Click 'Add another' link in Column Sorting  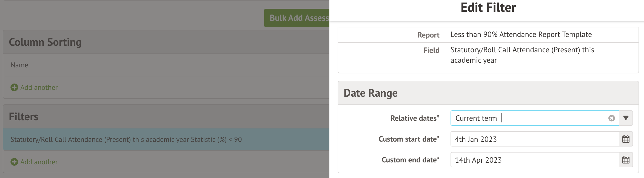[x=39, y=88]
